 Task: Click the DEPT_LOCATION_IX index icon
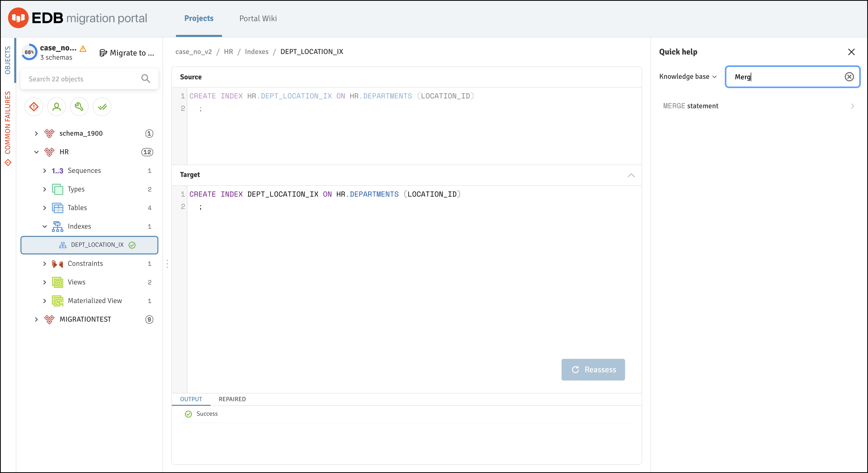(63, 245)
